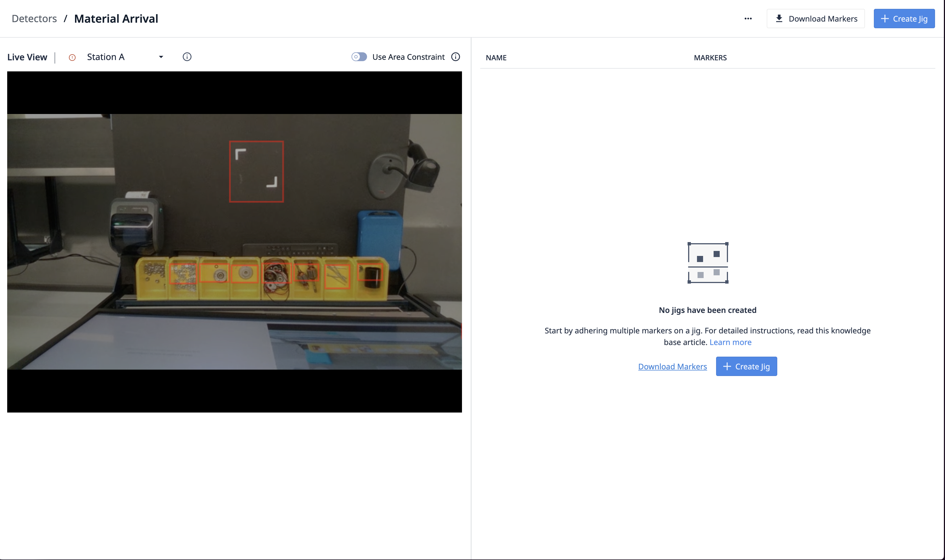Screen dimensions: 945x560
Task: Toggle Use Area Constraint switch
Action: click(359, 57)
